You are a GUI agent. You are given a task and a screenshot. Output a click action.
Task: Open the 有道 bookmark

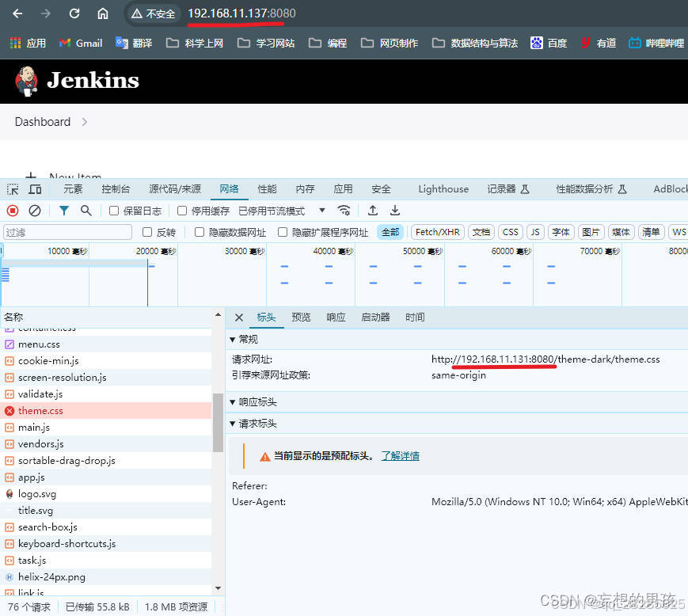599,43
